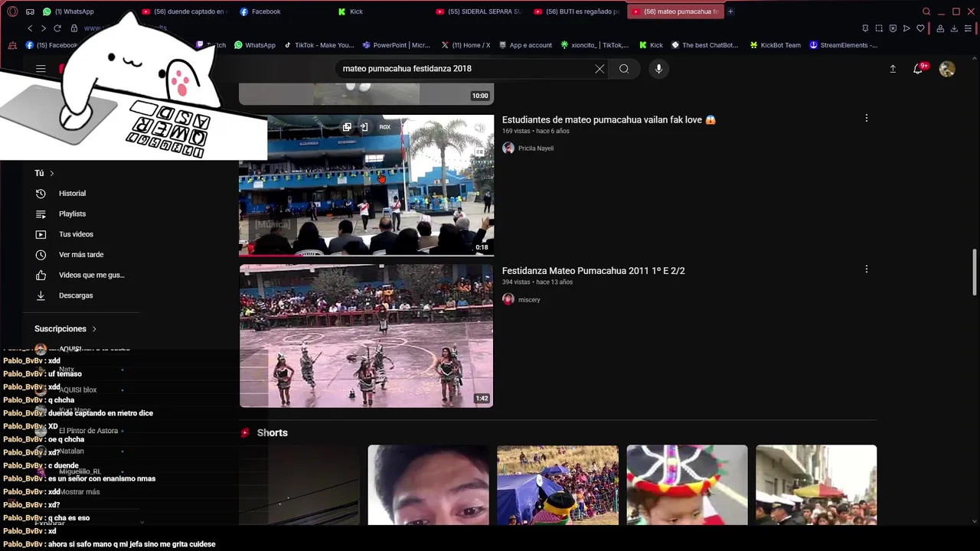Open the KickBot Team bookmark
This screenshot has width=980, height=551.
pos(775,45)
